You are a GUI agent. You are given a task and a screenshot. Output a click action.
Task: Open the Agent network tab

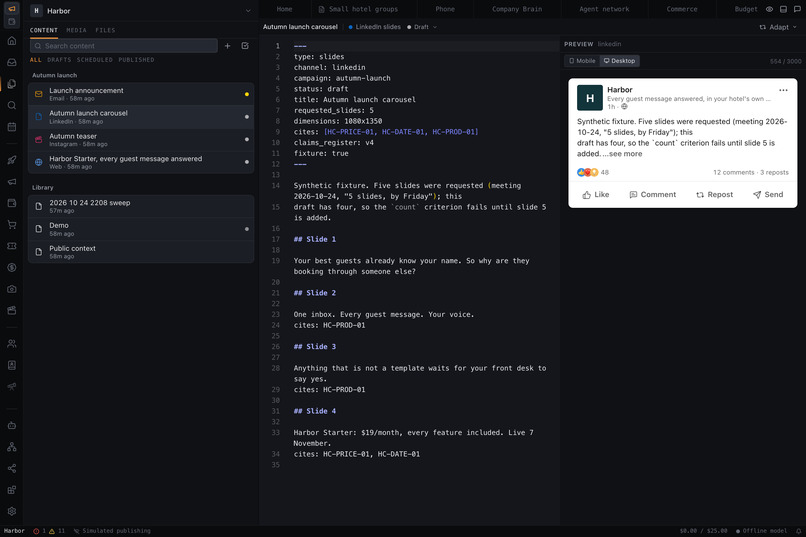(604, 9)
